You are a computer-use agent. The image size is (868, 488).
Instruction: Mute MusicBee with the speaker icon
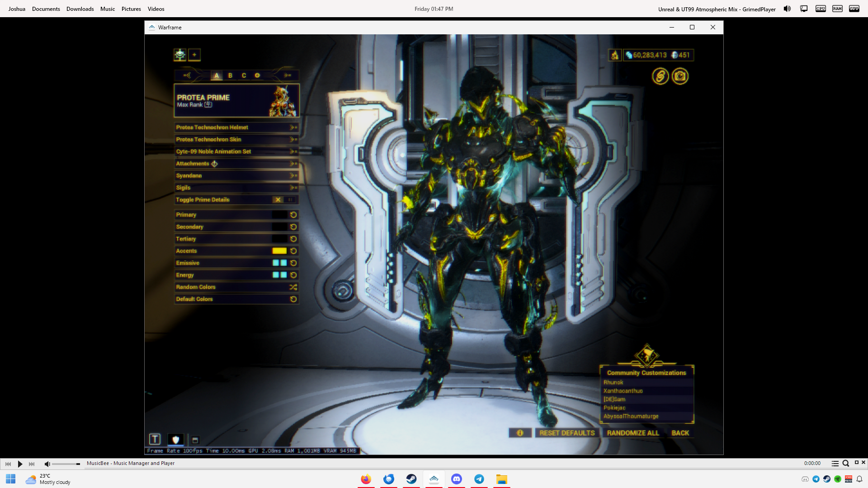coord(47,464)
